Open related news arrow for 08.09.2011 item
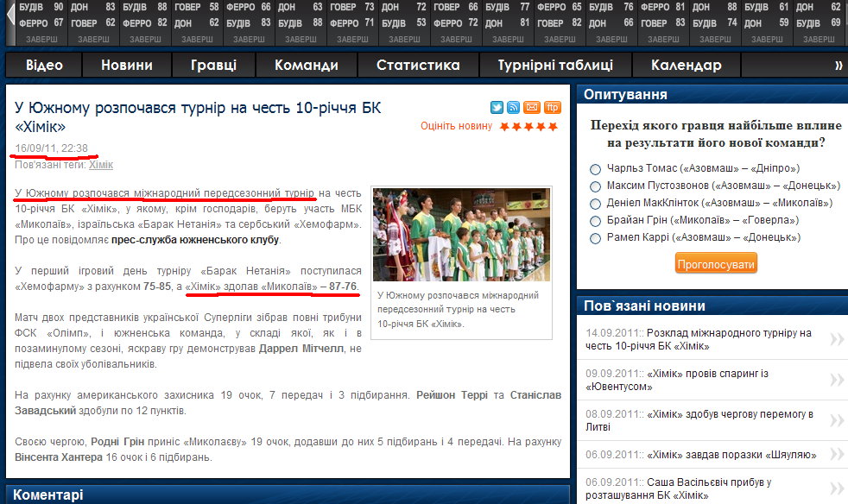 (x=837, y=421)
